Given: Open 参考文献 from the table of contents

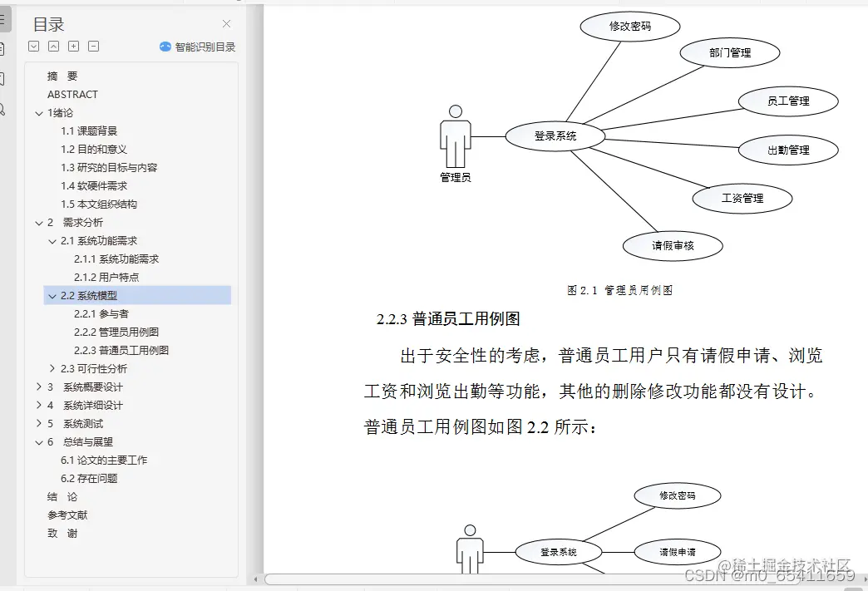Looking at the screenshot, I should pyautogui.click(x=69, y=515).
